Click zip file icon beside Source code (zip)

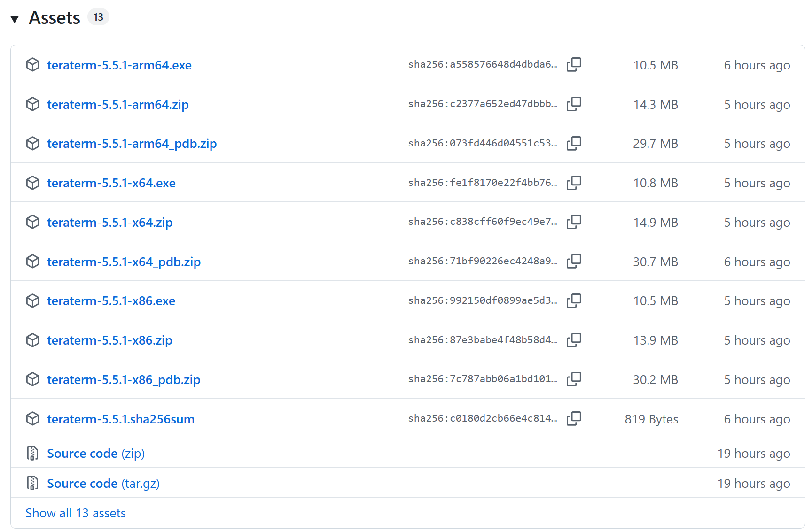(x=32, y=453)
